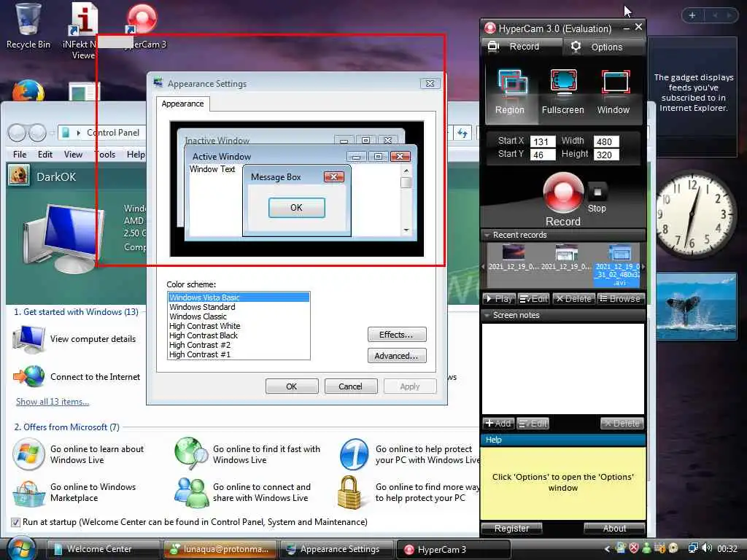Open Go online to learn about Windows Live
The image size is (747, 560).
tap(79, 454)
